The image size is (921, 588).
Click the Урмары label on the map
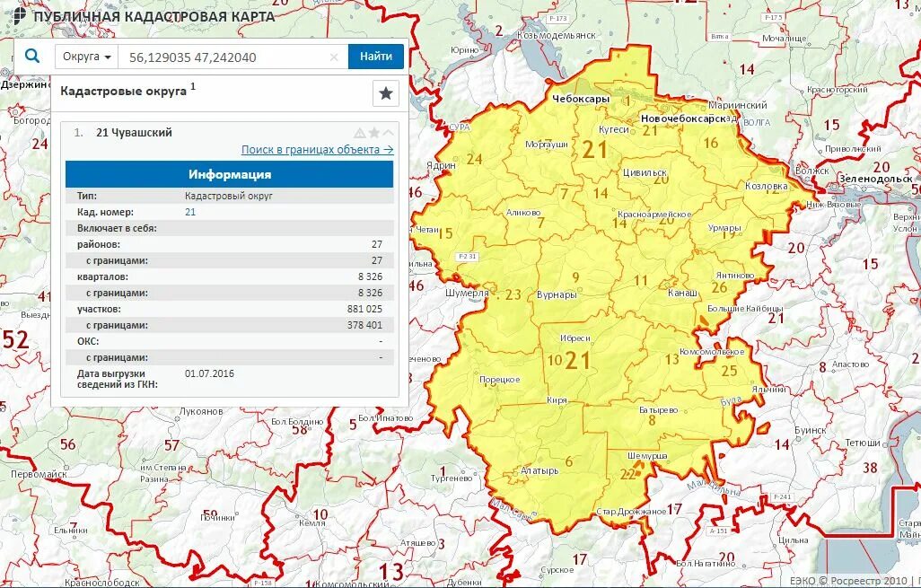[x=724, y=228]
